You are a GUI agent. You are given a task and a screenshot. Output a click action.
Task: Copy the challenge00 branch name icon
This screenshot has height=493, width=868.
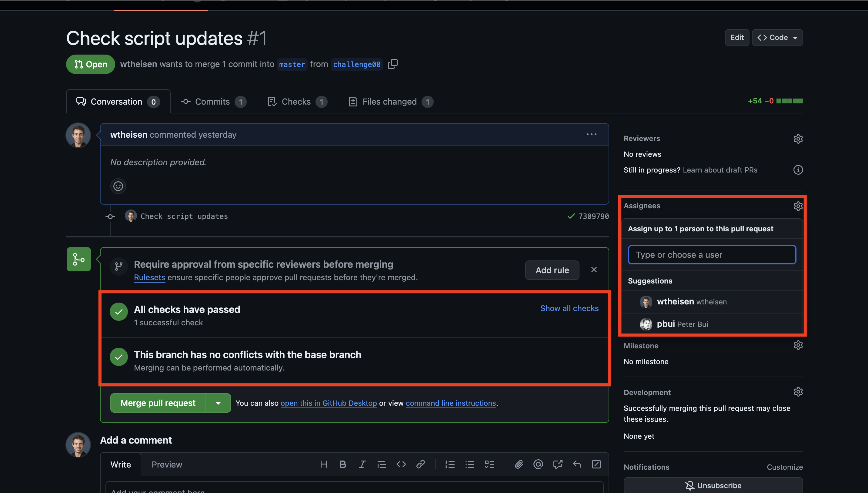392,64
